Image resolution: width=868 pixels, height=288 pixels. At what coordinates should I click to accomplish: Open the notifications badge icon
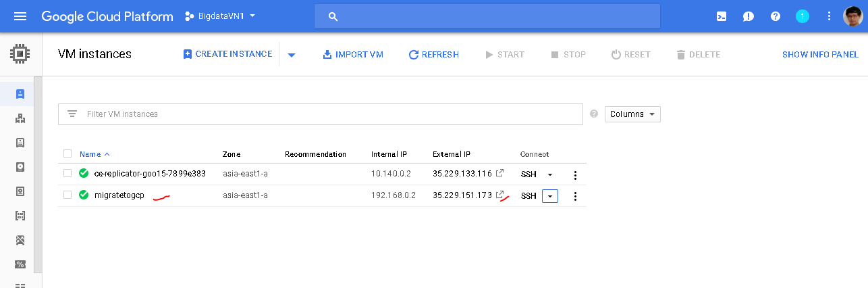click(803, 16)
